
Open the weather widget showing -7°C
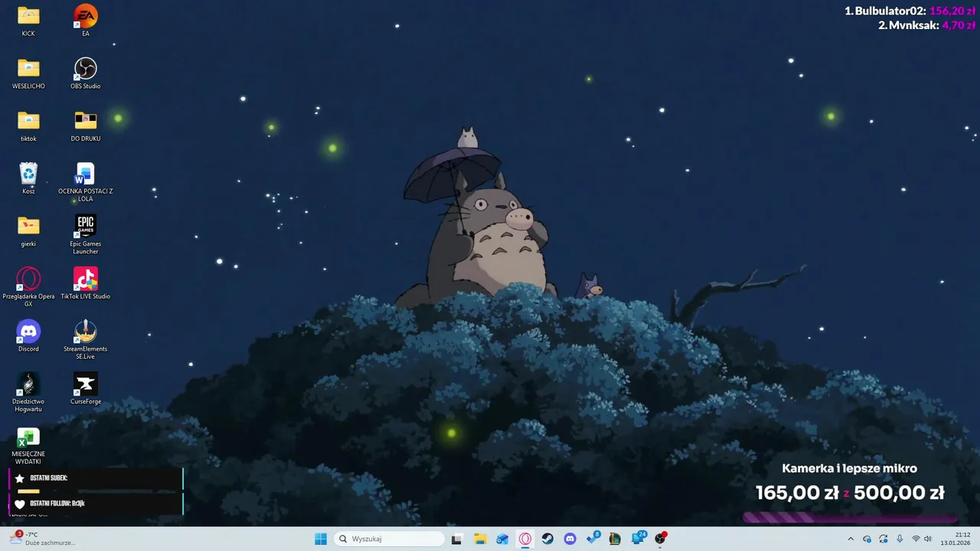click(x=43, y=539)
